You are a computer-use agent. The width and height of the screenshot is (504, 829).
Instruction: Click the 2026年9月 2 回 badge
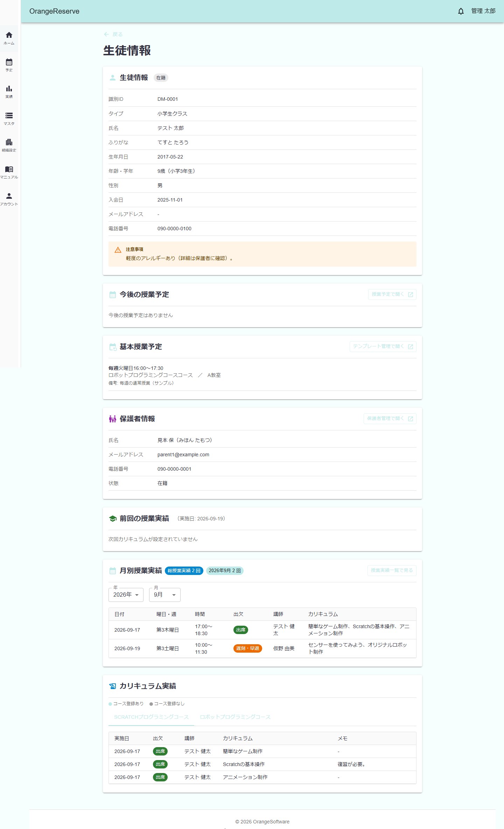[x=225, y=571]
